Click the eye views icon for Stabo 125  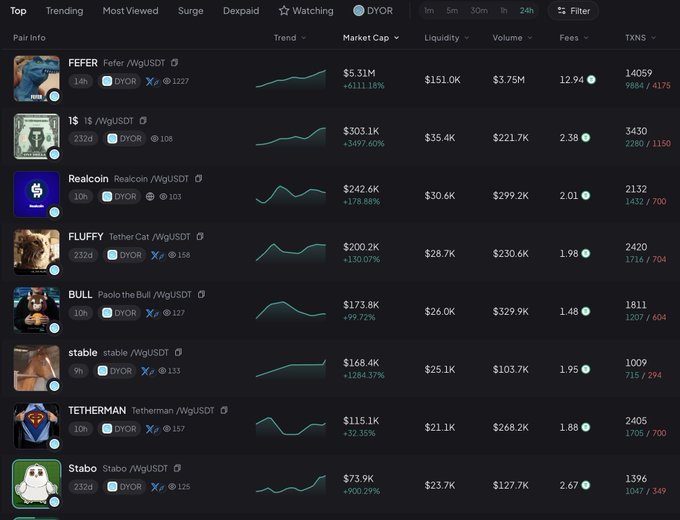(x=172, y=487)
